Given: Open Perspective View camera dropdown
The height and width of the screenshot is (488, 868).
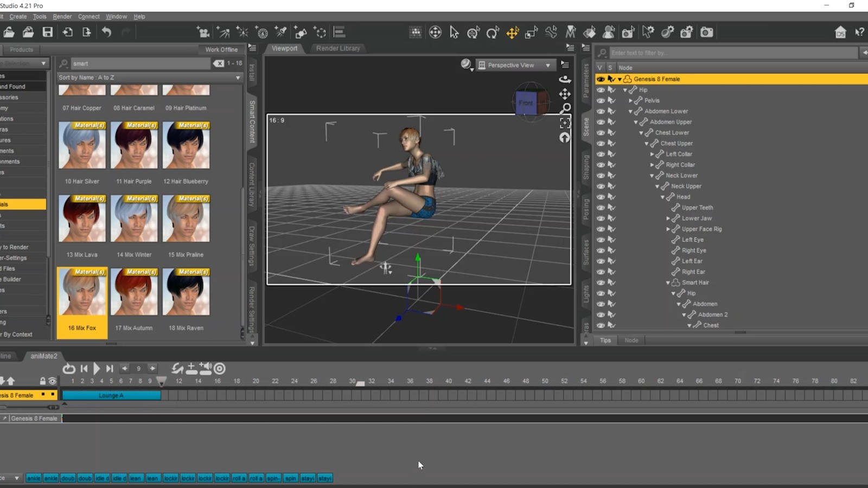Looking at the screenshot, I should coord(516,65).
